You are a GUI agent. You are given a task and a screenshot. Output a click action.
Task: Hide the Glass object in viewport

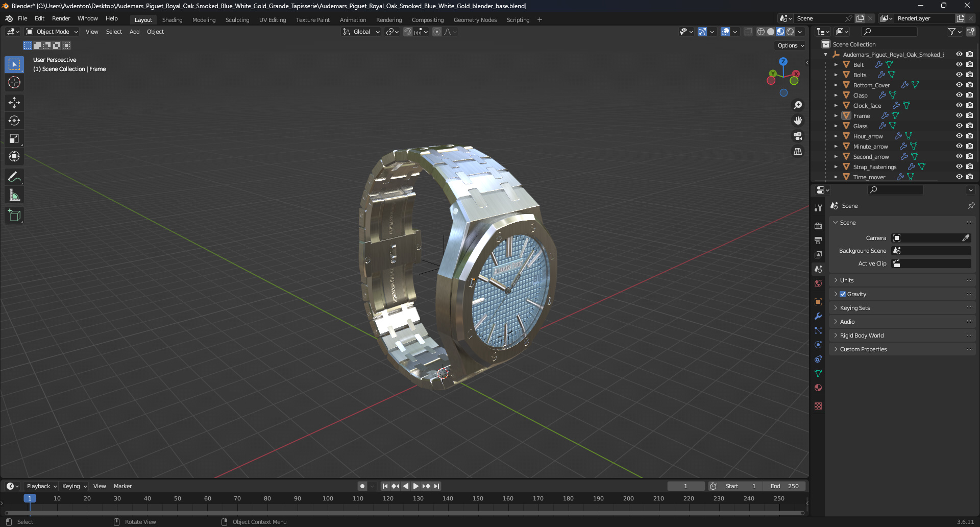pyautogui.click(x=959, y=126)
